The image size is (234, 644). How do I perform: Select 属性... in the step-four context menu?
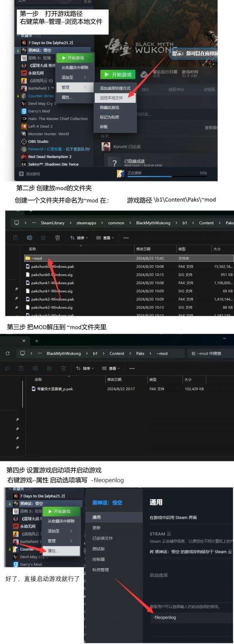61,551
